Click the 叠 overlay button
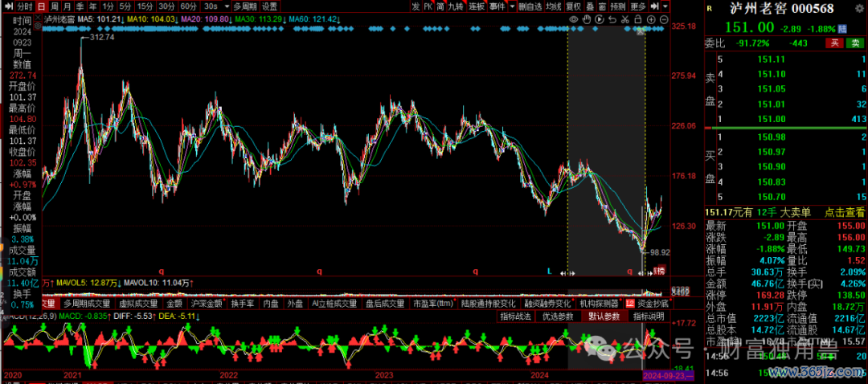 [x=590, y=6]
